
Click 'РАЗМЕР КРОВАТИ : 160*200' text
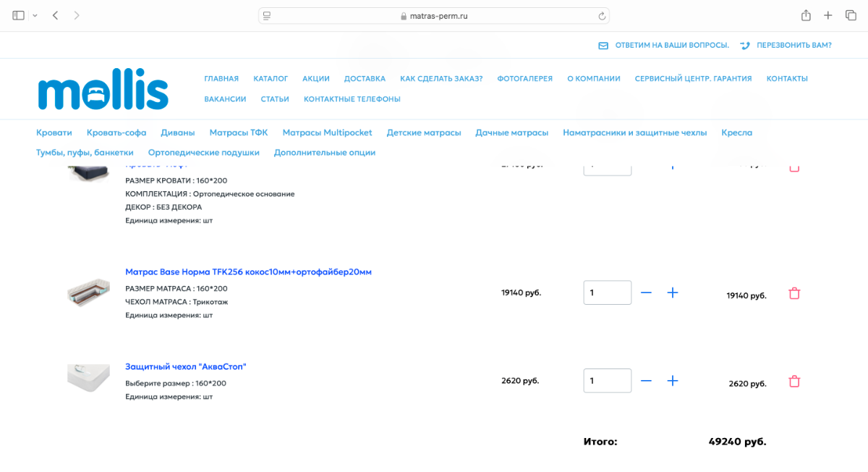[176, 180]
